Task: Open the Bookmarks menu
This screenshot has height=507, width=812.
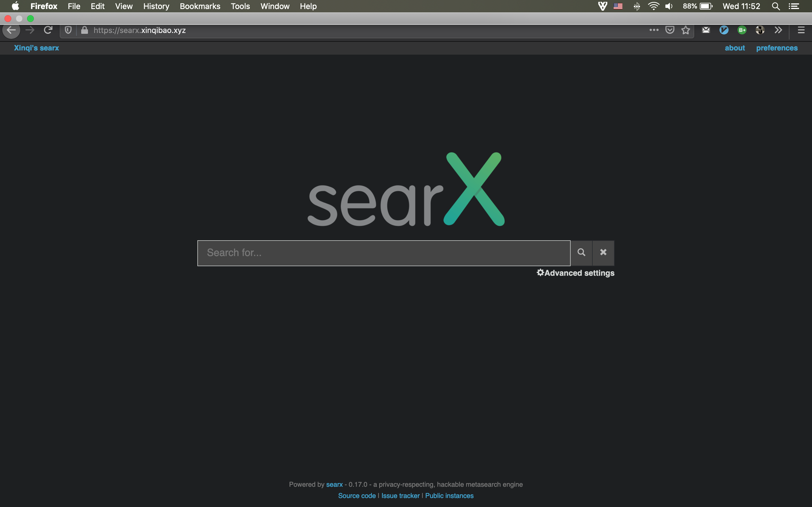Action: (200, 6)
